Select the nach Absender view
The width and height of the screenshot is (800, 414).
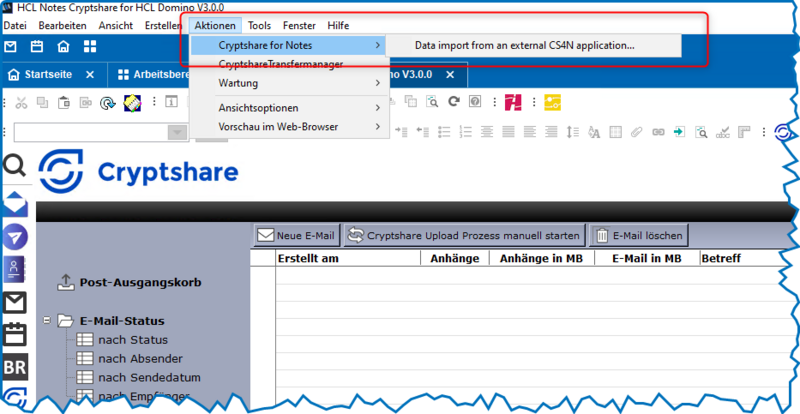click(x=140, y=358)
